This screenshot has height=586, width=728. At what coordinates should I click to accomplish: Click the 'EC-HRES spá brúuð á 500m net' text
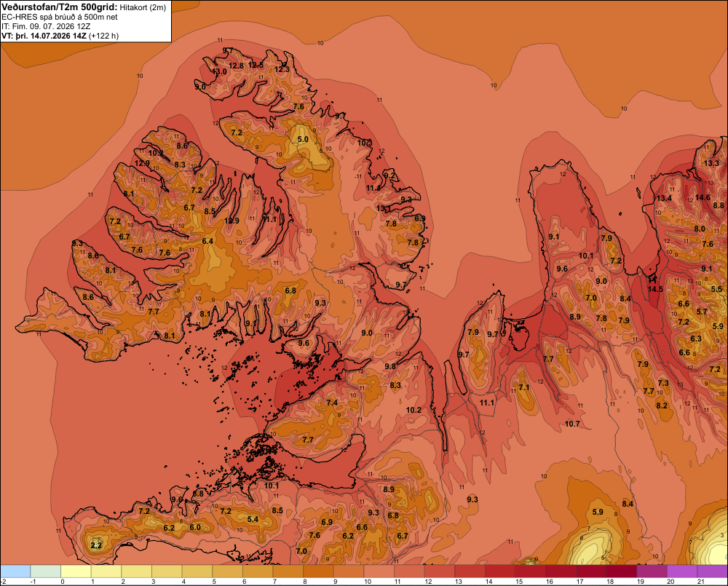[60, 17]
